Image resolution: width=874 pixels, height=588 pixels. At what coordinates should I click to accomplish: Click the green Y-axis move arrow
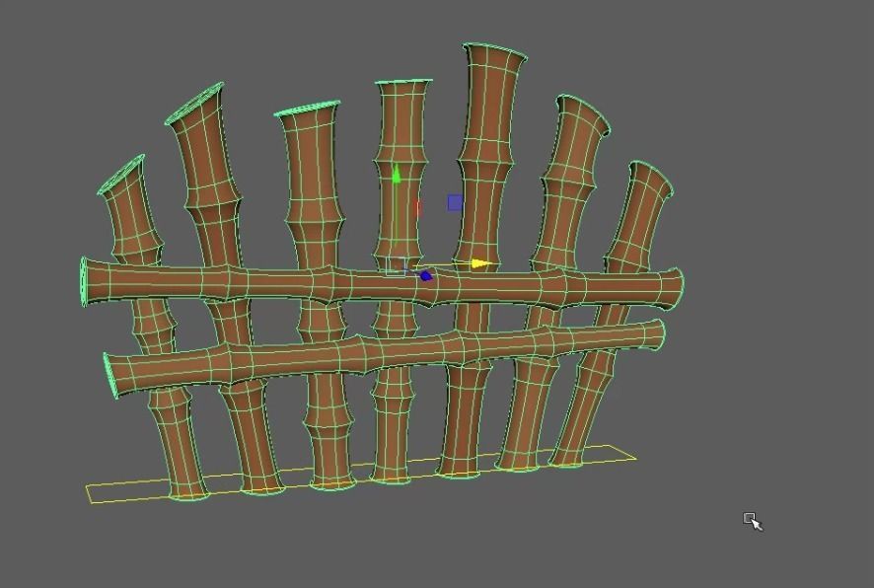397,175
